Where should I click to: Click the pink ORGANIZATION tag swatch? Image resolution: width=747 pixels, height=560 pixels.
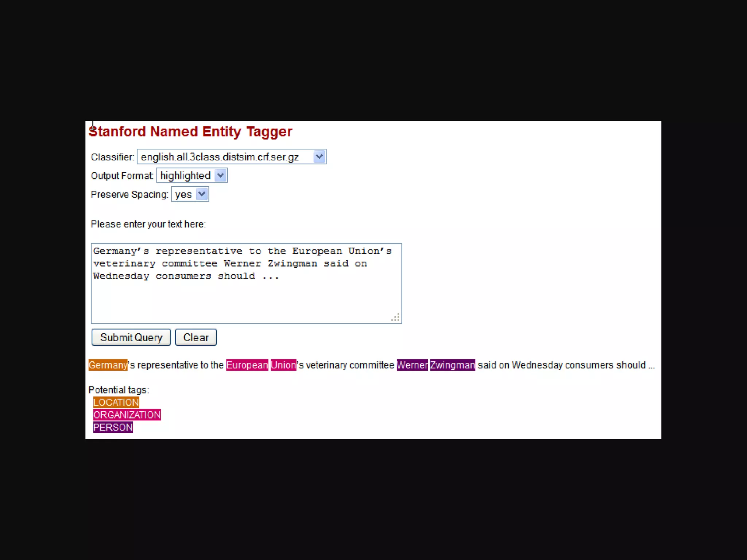127,415
